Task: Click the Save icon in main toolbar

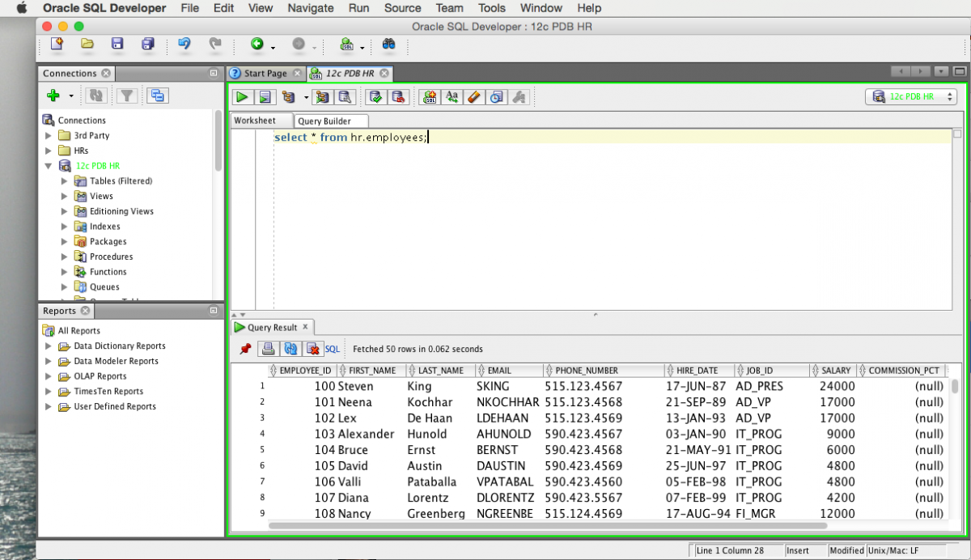Action: coord(117,44)
